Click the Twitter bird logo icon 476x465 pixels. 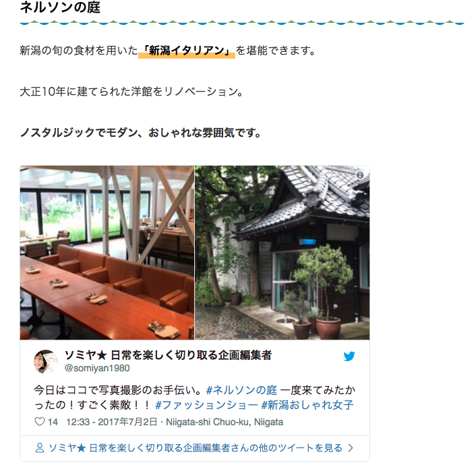click(x=349, y=356)
